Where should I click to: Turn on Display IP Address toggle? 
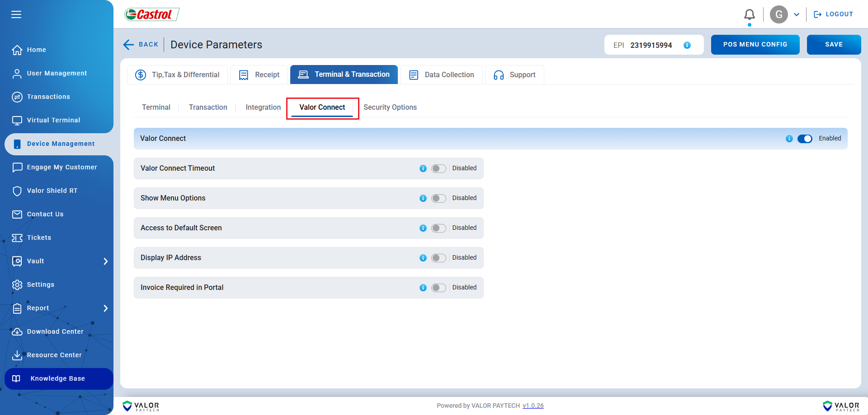click(439, 258)
